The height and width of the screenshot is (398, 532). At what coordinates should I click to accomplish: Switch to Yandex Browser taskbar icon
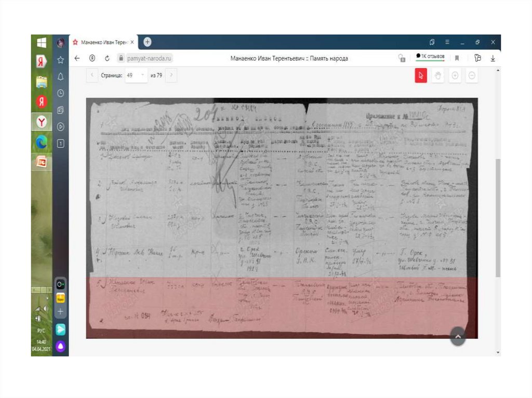point(42,122)
